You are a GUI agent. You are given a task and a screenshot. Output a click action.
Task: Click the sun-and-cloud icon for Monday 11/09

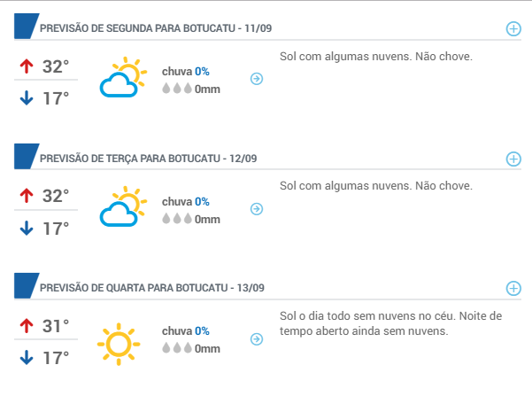pos(124,77)
